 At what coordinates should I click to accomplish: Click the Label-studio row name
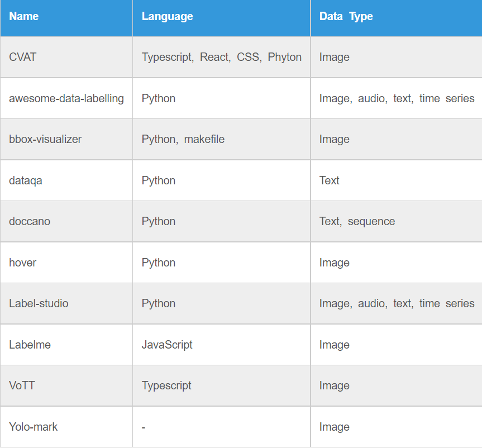coord(39,303)
